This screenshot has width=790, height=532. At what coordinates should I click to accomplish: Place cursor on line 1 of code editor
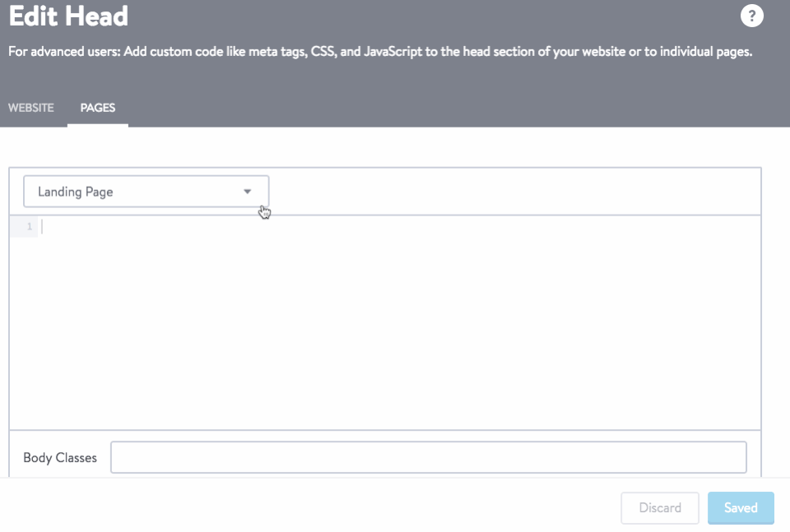tap(398, 226)
